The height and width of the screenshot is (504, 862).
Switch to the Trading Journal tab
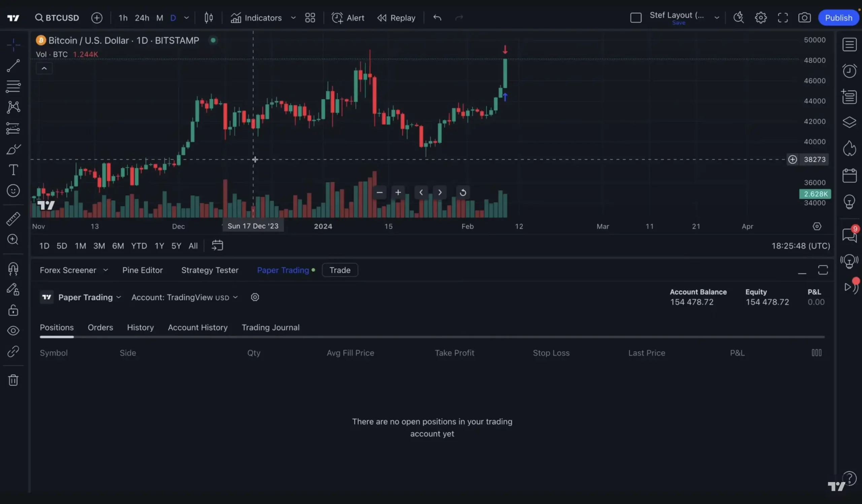pos(270,328)
